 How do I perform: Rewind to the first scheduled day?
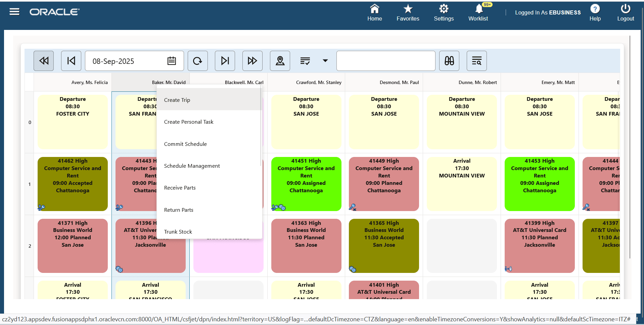[44, 61]
